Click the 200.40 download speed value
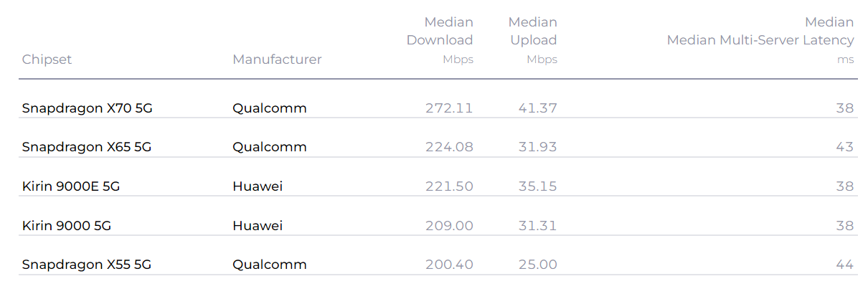 (x=449, y=265)
